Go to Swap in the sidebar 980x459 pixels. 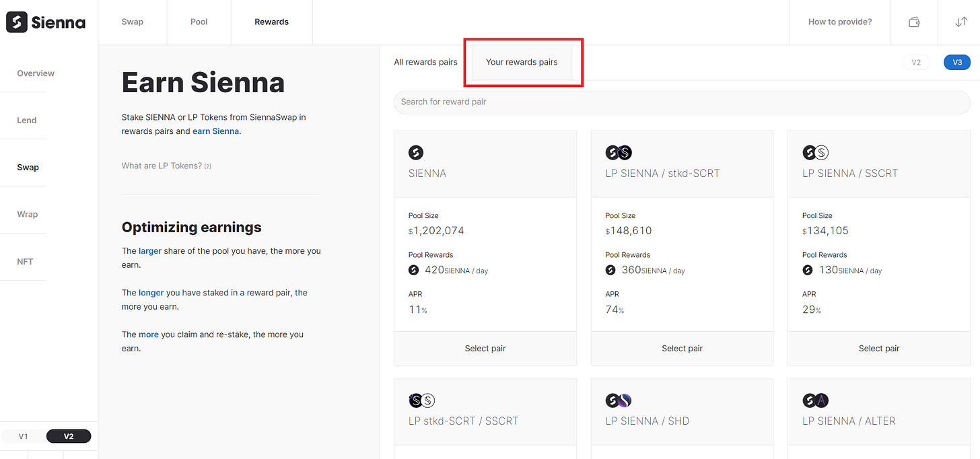tap(28, 168)
